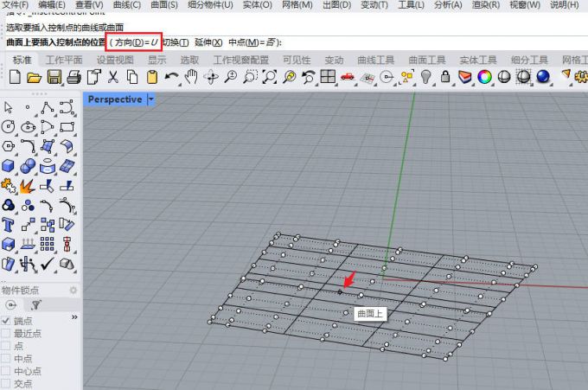The width and height of the screenshot is (588, 390).
Task: Enable the 最近点 object snap checkbox
Action: pyautogui.click(x=7, y=333)
